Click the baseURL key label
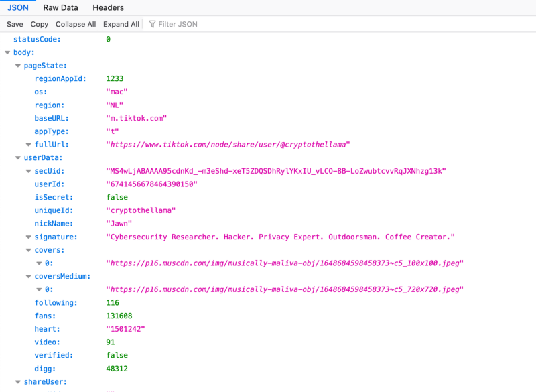 coord(52,118)
